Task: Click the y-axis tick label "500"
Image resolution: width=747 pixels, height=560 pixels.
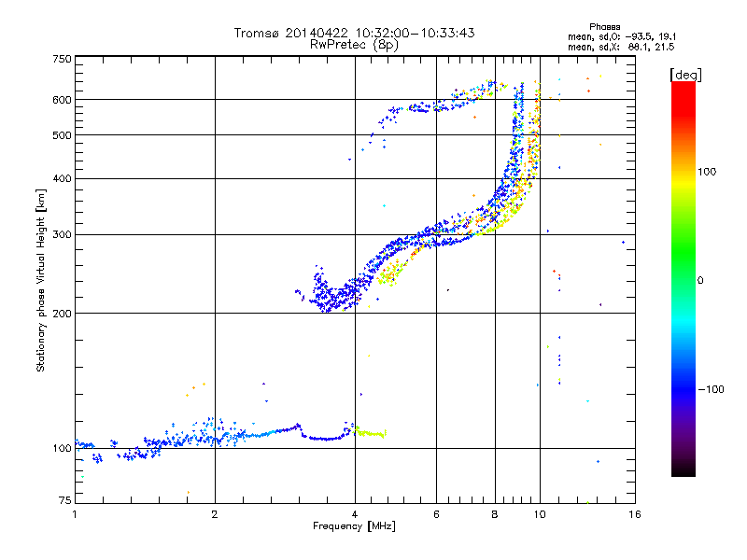Action: pos(62,135)
